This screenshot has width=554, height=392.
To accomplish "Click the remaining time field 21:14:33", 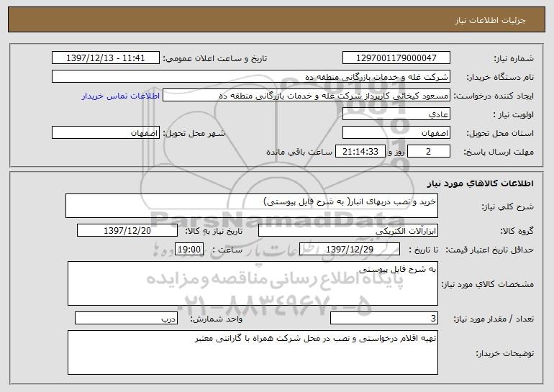I will click(360, 152).
